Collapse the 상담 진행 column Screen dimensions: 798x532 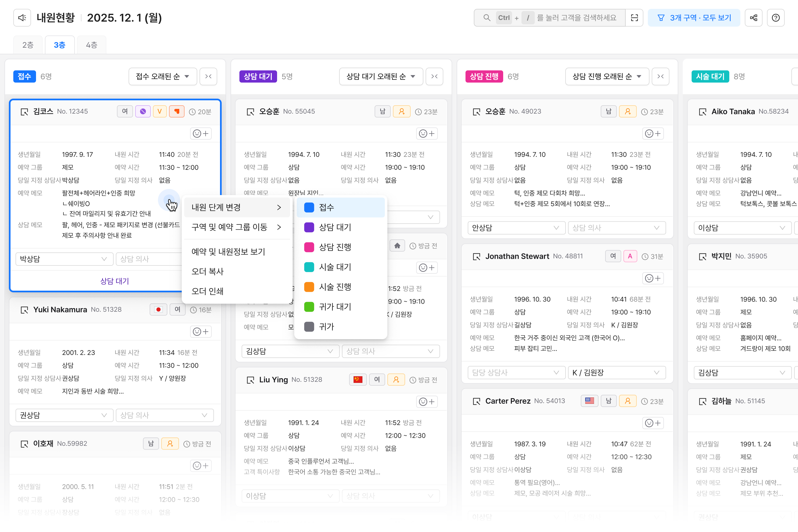click(x=660, y=76)
